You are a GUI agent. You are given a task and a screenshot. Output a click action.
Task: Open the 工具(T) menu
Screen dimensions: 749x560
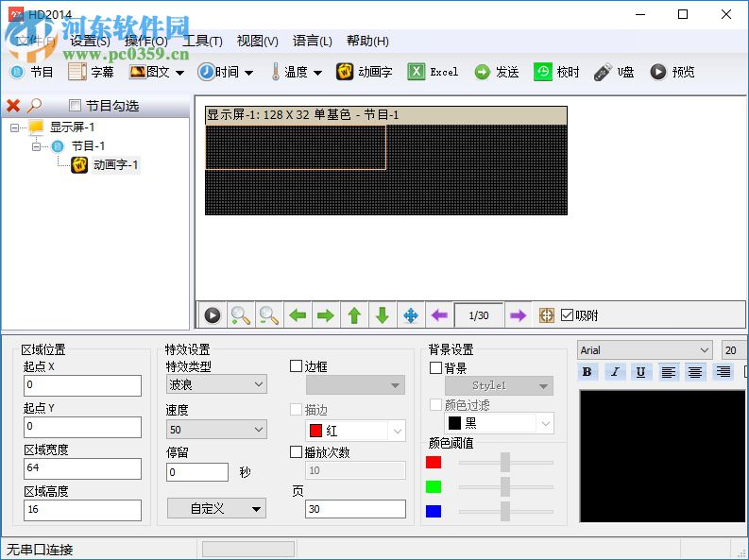point(202,41)
